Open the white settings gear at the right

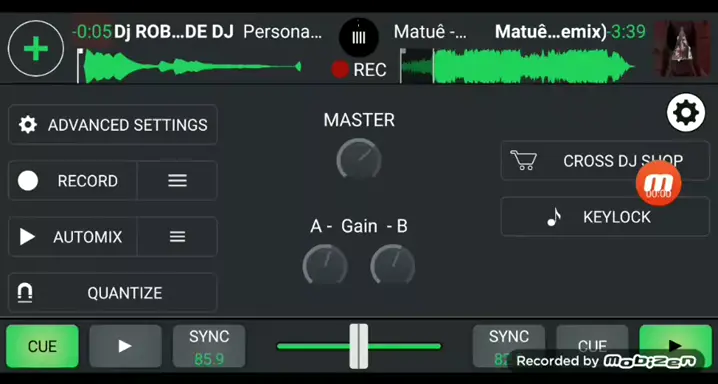[x=685, y=113]
